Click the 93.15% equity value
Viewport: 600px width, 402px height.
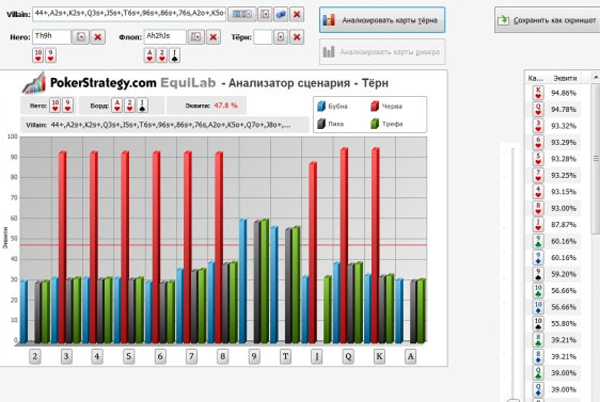click(563, 192)
